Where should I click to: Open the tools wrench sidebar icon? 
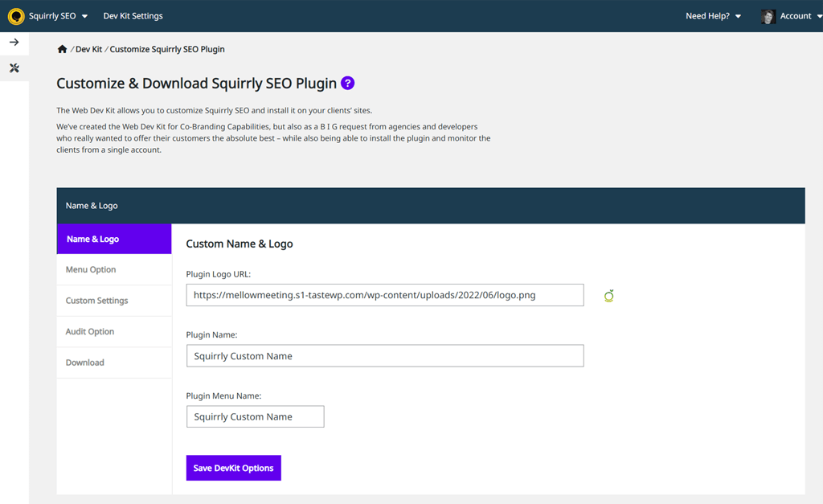pos(14,68)
